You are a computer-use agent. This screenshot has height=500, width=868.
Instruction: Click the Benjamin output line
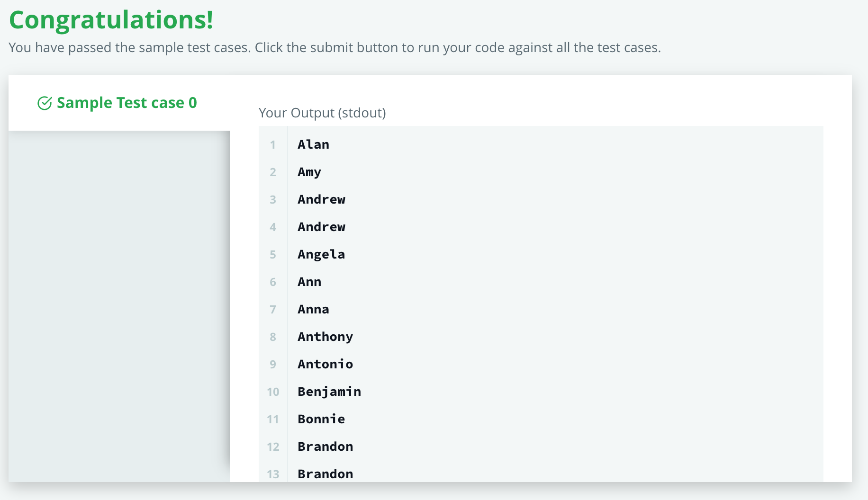pyautogui.click(x=329, y=392)
